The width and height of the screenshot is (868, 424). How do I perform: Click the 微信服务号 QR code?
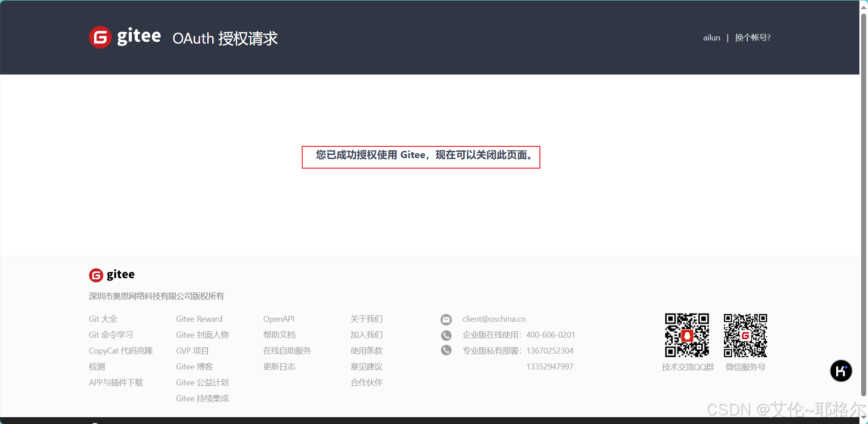click(745, 335)
